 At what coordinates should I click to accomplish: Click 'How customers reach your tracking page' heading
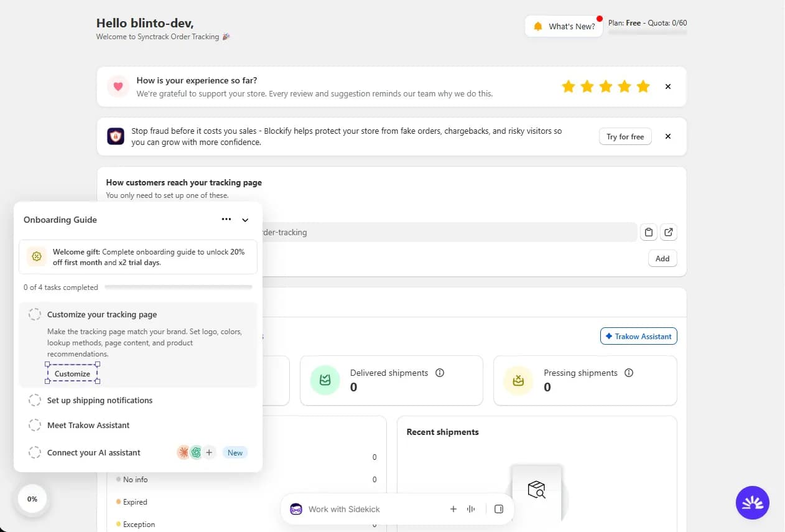(184, 182)
